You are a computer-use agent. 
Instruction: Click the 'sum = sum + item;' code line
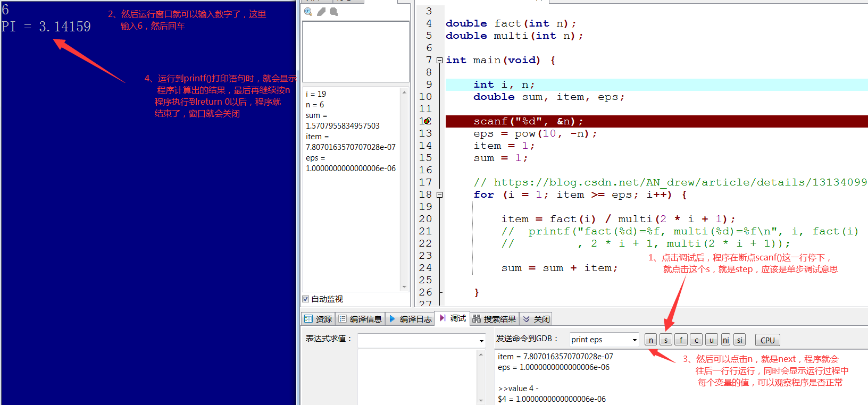[559, 268]
